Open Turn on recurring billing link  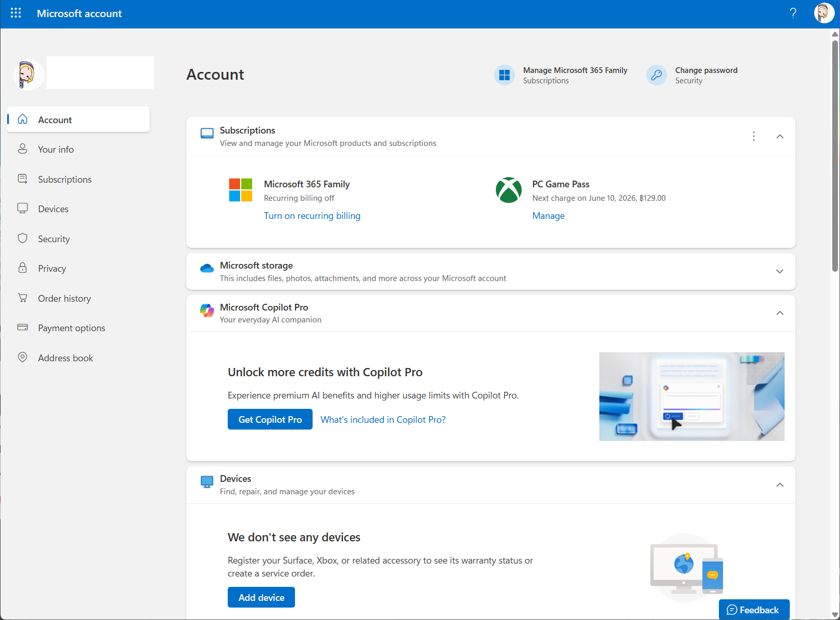(x=312, y=216)
